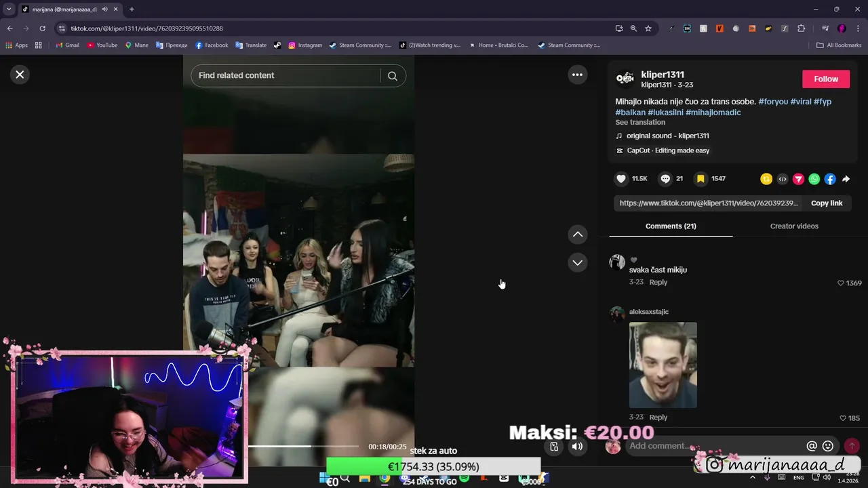The height and width of the screenshot is (488, 868).
Task: Like the video using the heart icon
Action: (x=621, y=179)
